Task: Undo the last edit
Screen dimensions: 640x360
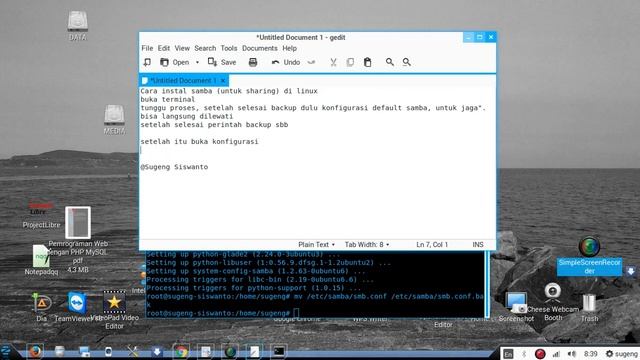Action: coord(286,62)
